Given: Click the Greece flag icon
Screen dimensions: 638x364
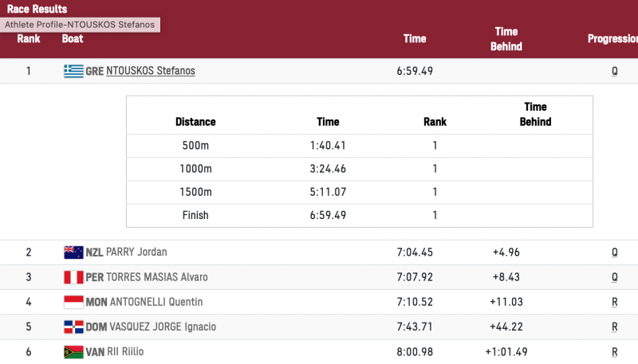Looking at the screenshot, I should click(x=73, y=71).
